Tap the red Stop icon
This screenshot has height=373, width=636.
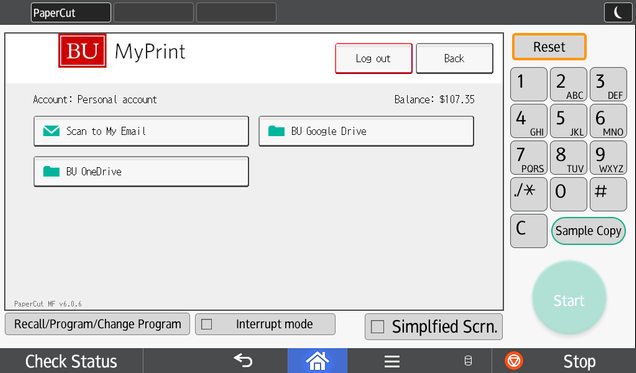point(514,360)
